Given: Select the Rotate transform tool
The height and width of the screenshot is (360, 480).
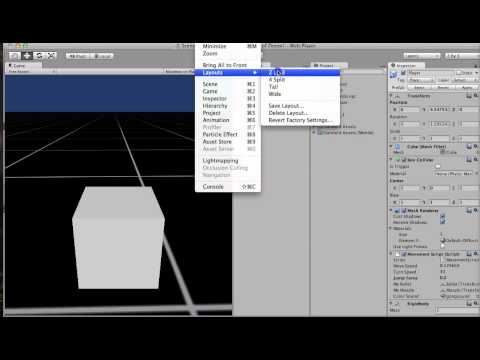Looking at the screenshot, I should (39, 56).
